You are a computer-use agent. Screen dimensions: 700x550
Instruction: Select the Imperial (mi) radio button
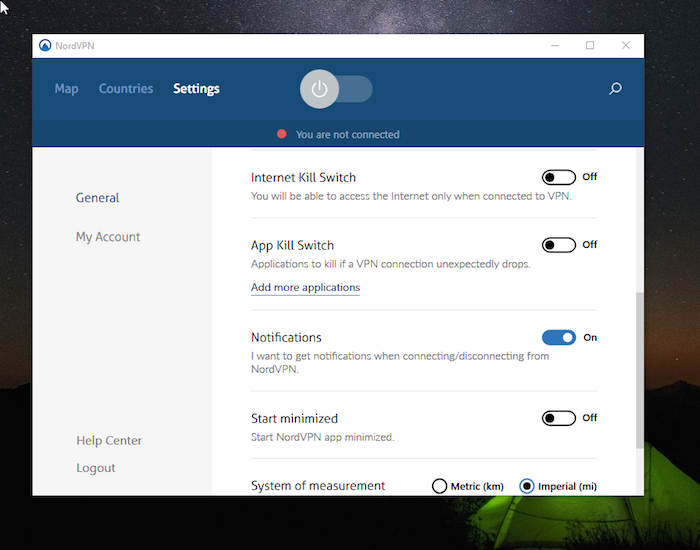click(527, 486)
